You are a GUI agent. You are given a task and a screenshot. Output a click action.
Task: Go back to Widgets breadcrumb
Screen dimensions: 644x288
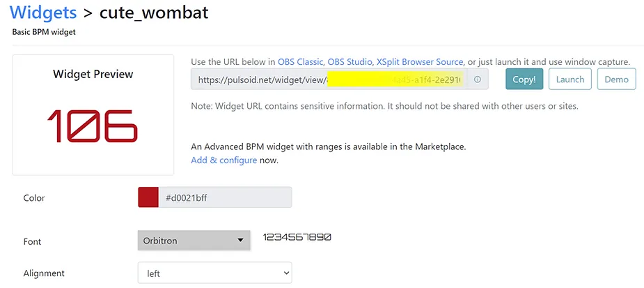(43, 13)
